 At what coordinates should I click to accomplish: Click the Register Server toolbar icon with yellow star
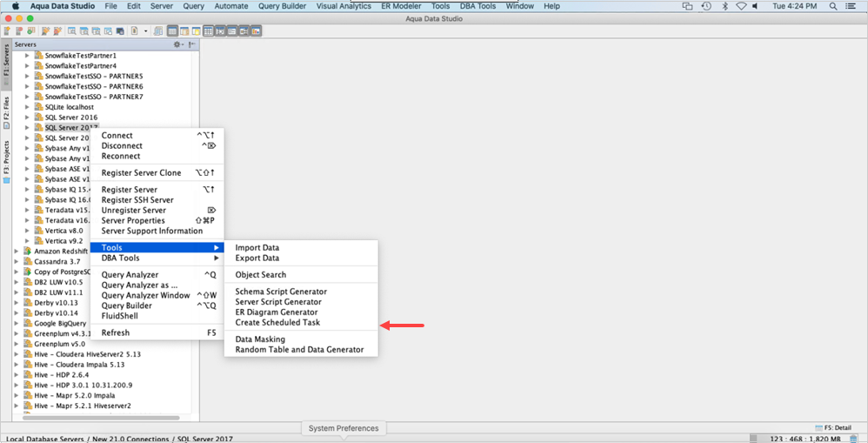7,31
